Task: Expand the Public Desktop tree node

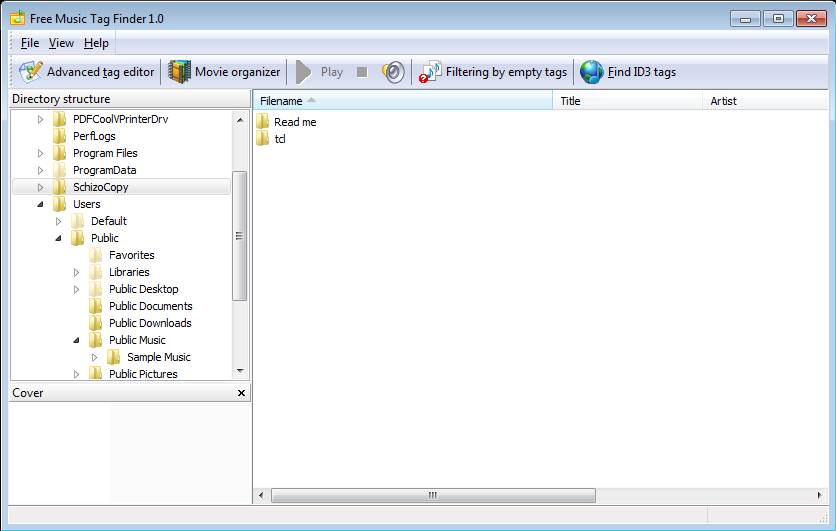Action: tap(77, 289)
